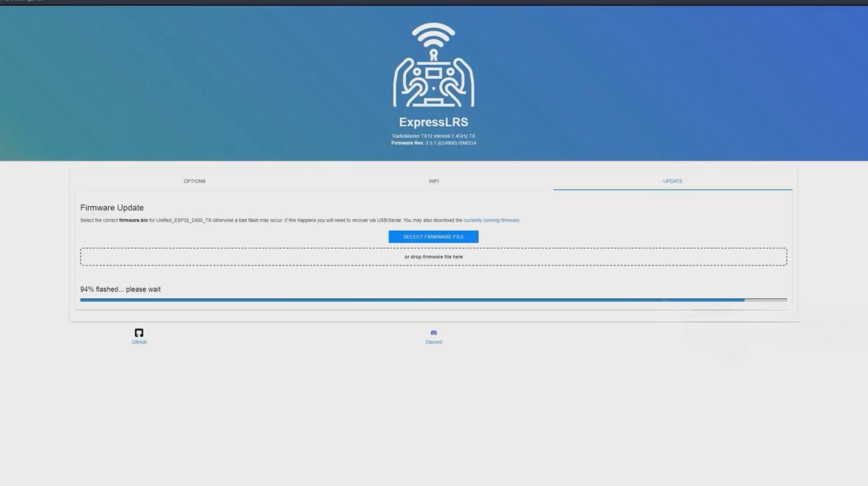
Task: Click the ExpressLRS transmitter logo
Action: pyautogui.click(x=433, y=65)
